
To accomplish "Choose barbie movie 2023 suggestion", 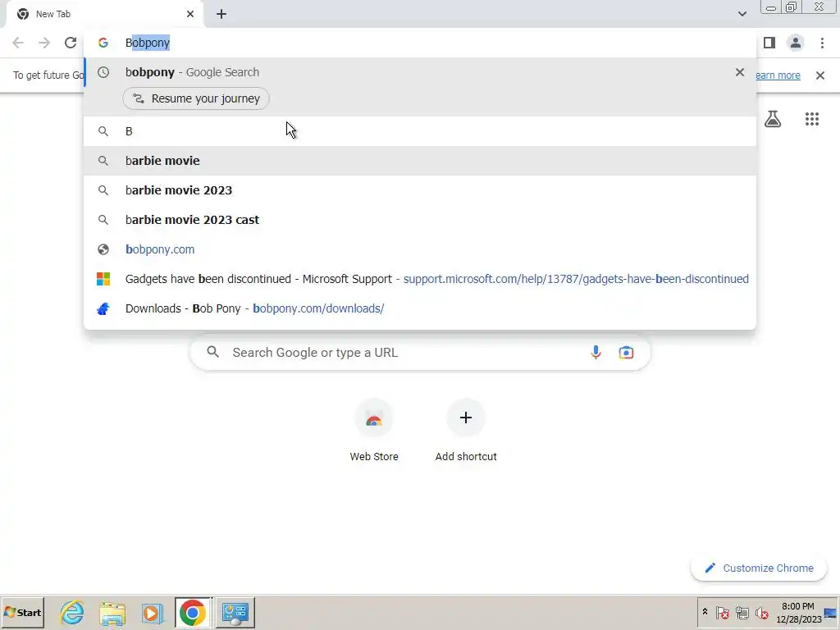I will [x=420, y=190].
